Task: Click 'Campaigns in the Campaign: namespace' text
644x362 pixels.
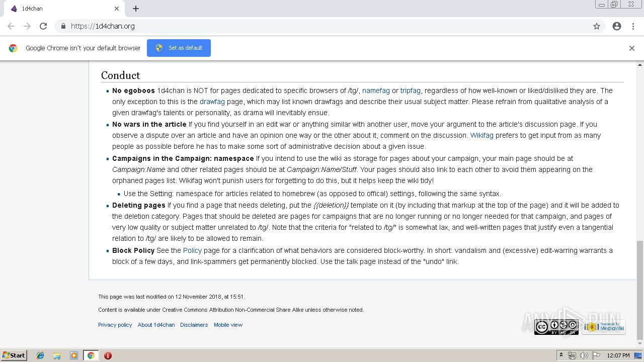Action: point(183,158)
